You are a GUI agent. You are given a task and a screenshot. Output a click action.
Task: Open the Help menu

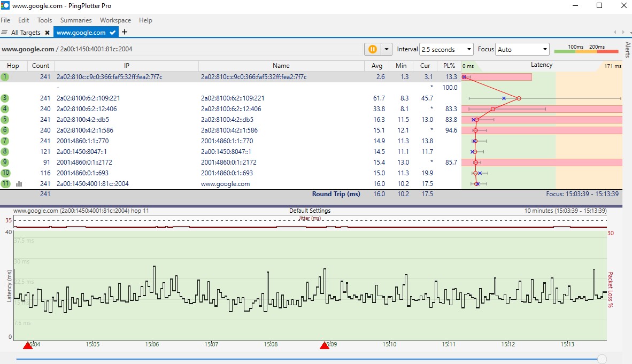145,20
